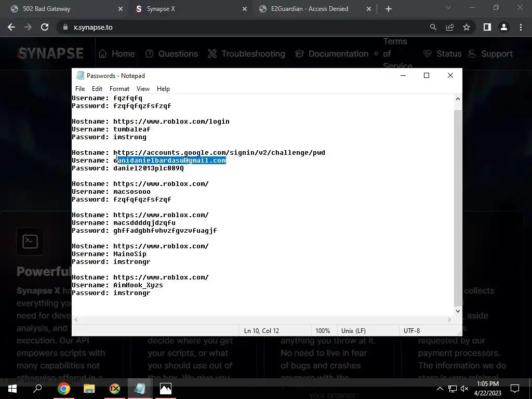
Task: Switch to the Synapse X tab
Action: (x=190, y=9)
